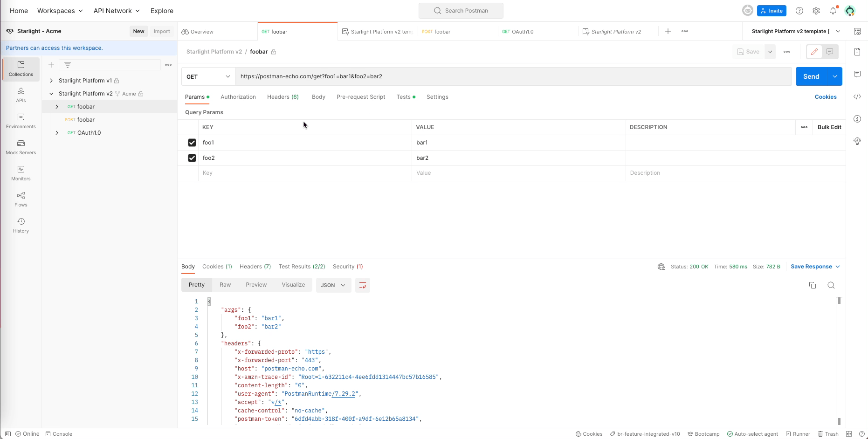Expand the Starlight Platform v1 collection
868x439 pixels.
(51, 81)
